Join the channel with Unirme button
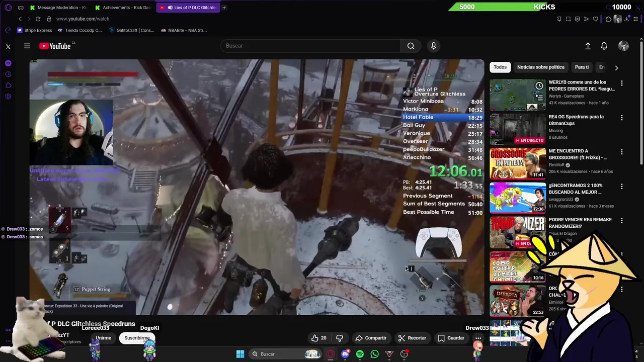Viewport: 644px width, 362px height. click(x=103, y=338)
